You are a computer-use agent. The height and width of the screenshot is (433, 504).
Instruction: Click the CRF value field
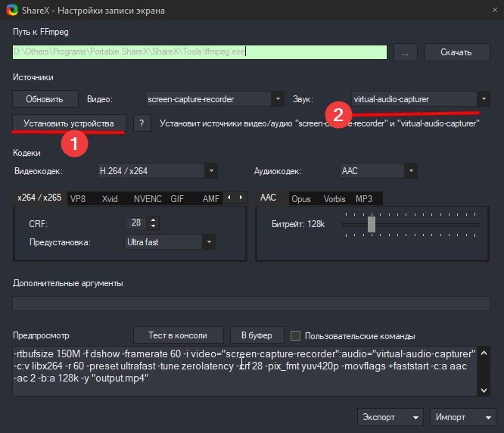[x=136, y=223]
